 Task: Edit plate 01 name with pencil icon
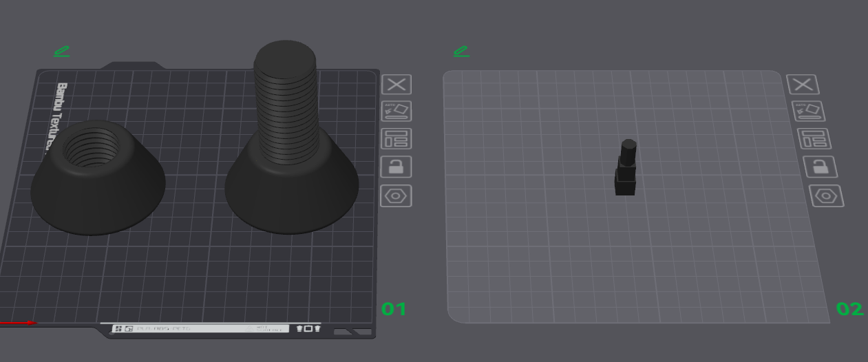62,51
